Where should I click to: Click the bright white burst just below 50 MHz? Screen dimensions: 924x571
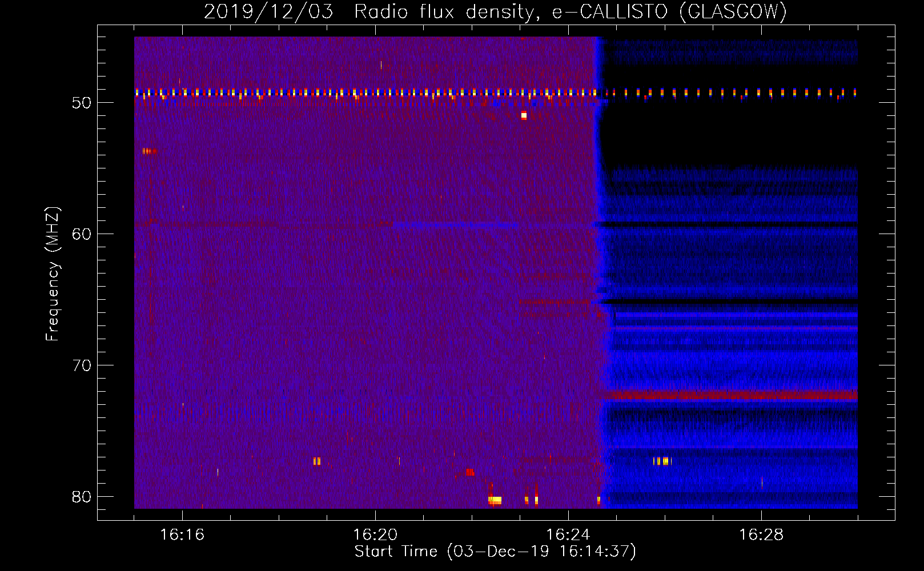pyautogui.click(x=524, y=115)
